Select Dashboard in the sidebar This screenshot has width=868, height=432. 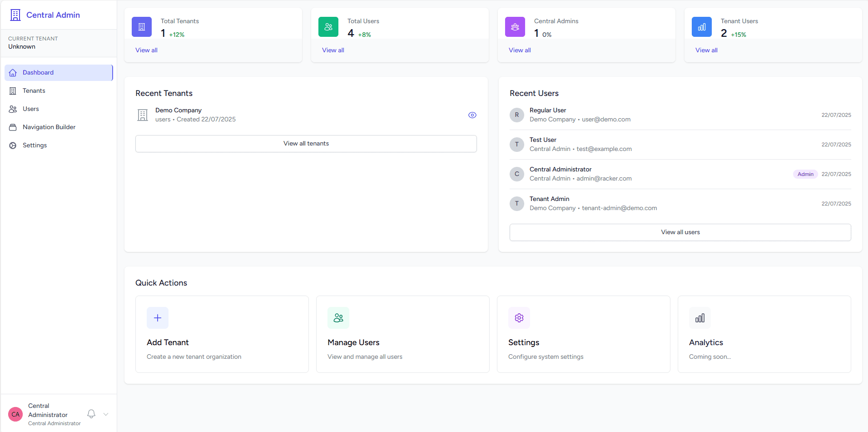pyautogui.click(x=37, y=72)
